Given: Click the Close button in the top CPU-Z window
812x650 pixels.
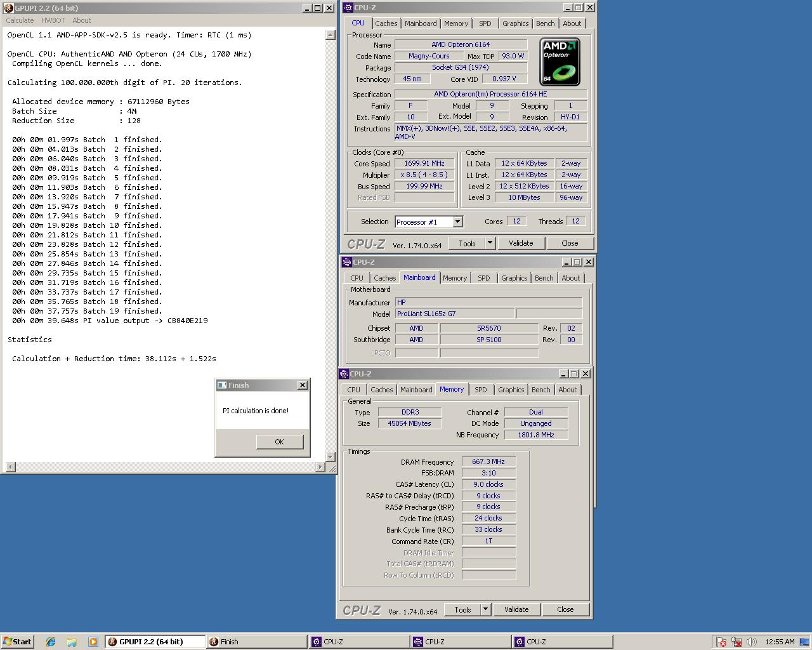Looking at the screenshot, I should click(x=570, y=243).
